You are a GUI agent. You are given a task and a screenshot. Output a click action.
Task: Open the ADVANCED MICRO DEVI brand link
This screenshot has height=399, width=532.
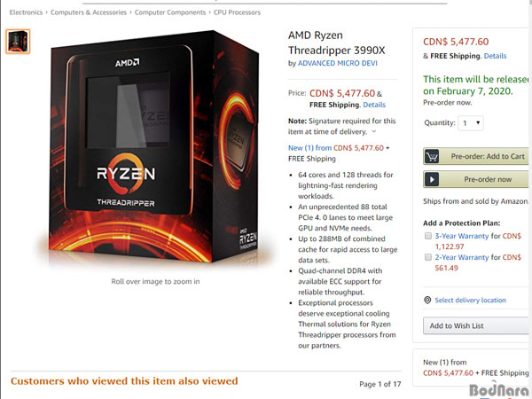337,63
